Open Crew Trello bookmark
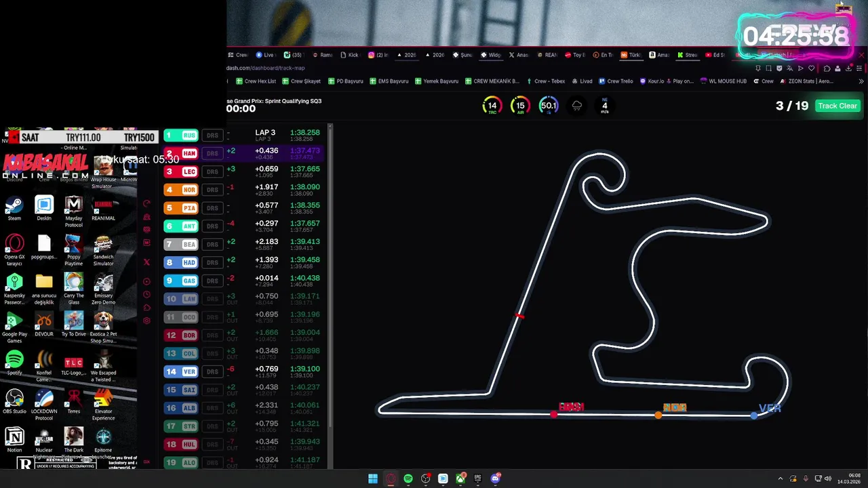Image resolution: width=868 pixels, height=488 pixels. point(615,81)
